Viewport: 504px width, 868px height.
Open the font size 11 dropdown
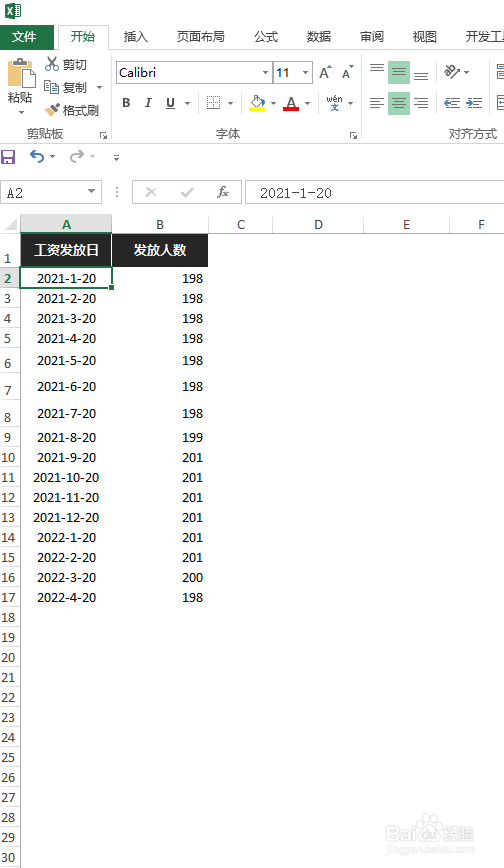(x=305, y=73)
